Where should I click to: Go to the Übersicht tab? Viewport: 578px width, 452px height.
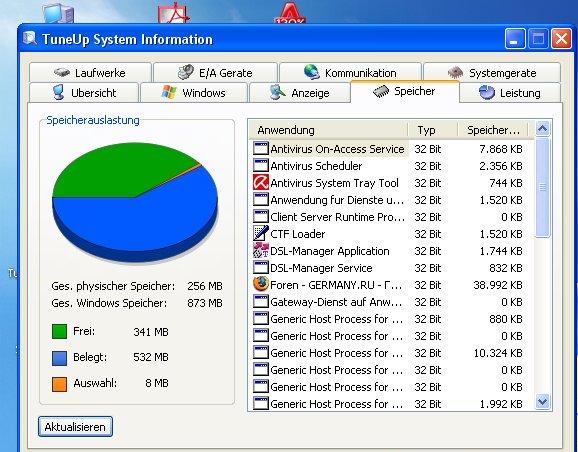[84, 93]
